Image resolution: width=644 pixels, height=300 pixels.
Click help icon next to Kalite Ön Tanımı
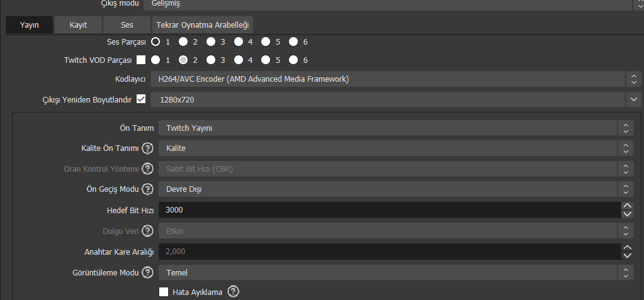tap(148, 148)
